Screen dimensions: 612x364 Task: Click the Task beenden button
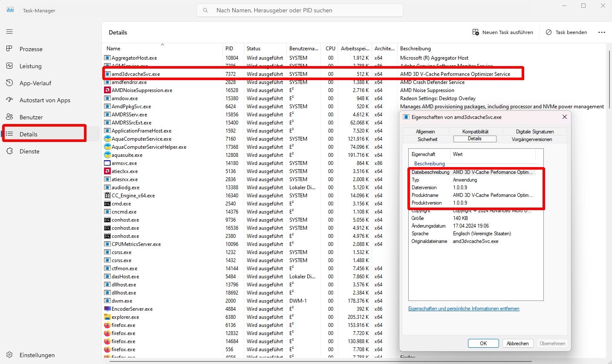[566, 32]
